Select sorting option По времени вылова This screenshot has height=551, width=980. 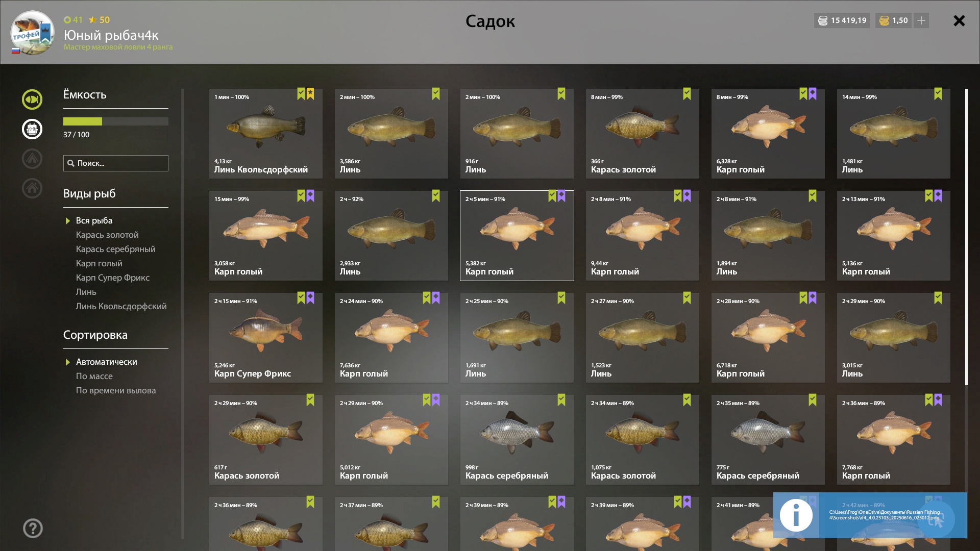click(x=116, y=390)
